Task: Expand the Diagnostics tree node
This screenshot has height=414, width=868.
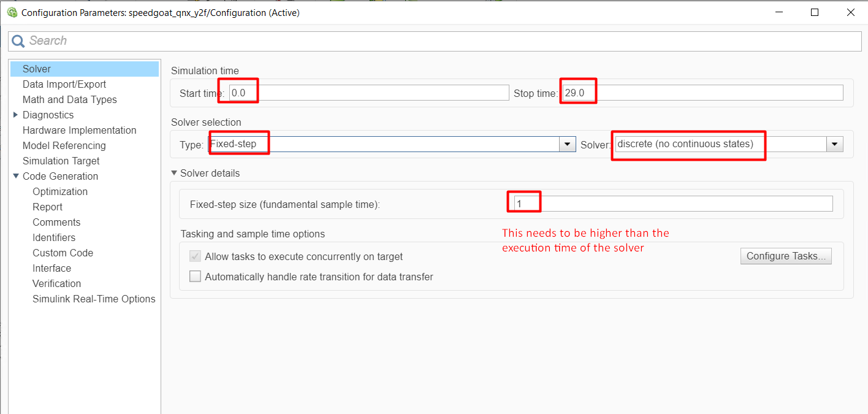Action: click(x=16, y=115)
